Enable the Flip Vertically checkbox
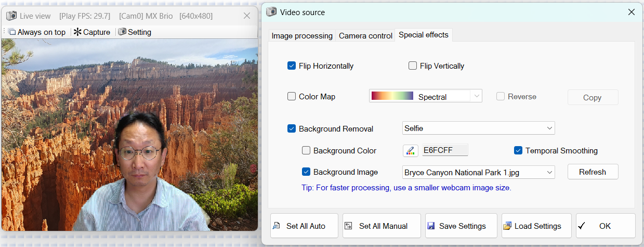 pyautogui.click(x=413, y=66)
